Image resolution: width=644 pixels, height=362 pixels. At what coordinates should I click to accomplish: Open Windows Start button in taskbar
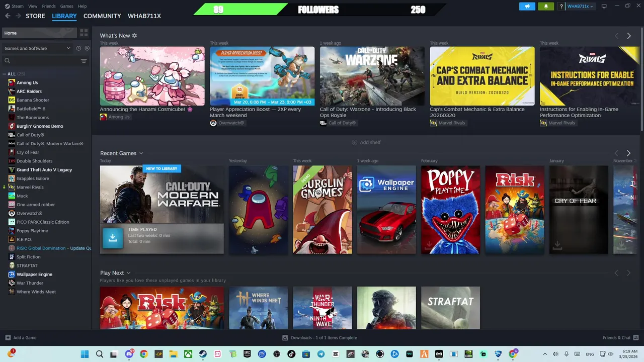(x=85, y=354)
